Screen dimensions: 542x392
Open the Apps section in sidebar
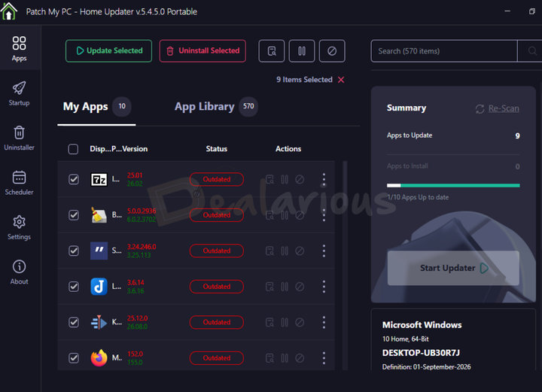pyautogui.click(x=20, y=49)
